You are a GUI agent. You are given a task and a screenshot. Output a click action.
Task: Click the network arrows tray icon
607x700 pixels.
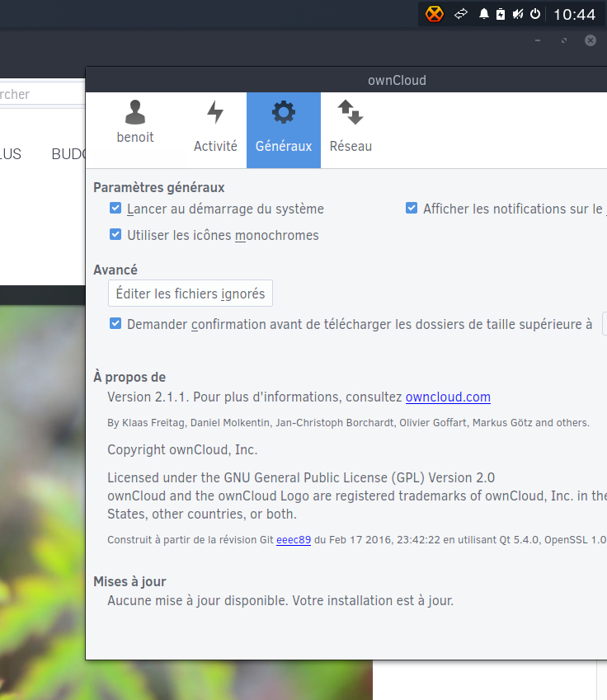tap(461, 14)
